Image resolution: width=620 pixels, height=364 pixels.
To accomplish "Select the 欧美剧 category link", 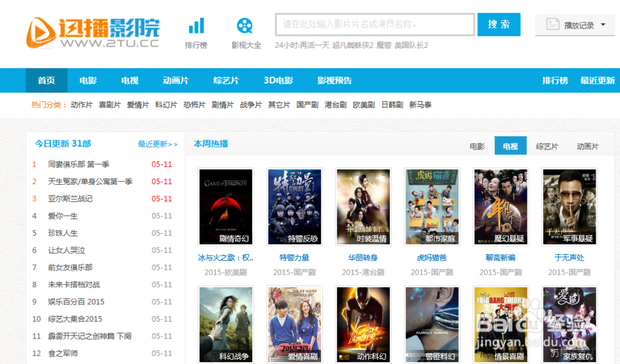I will click(364, 105).
